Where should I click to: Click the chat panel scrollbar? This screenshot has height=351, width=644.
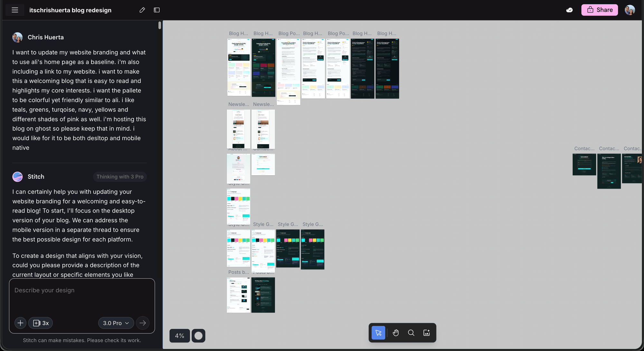coord(160,25)
